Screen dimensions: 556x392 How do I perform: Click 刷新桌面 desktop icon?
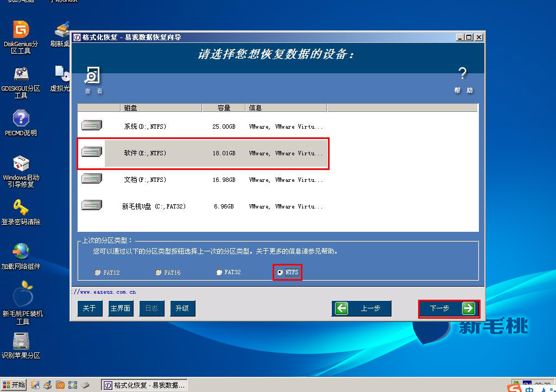pos(60,34)
